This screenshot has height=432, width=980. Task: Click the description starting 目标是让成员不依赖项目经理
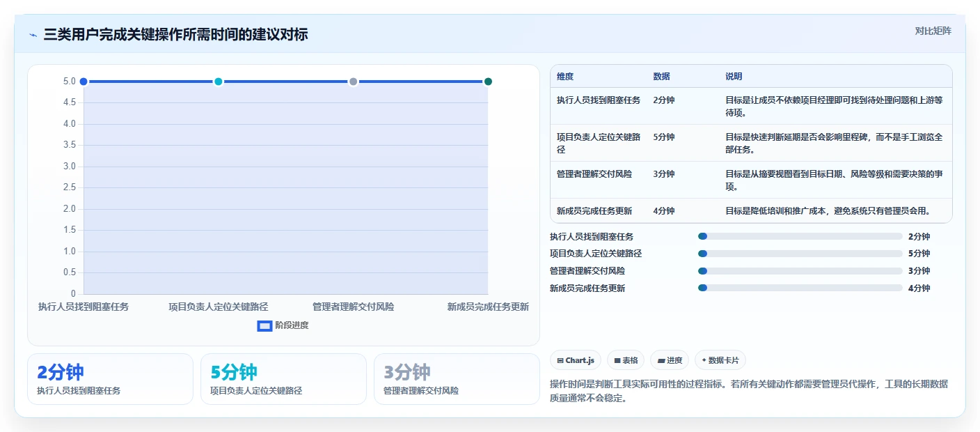coord(834,107)
